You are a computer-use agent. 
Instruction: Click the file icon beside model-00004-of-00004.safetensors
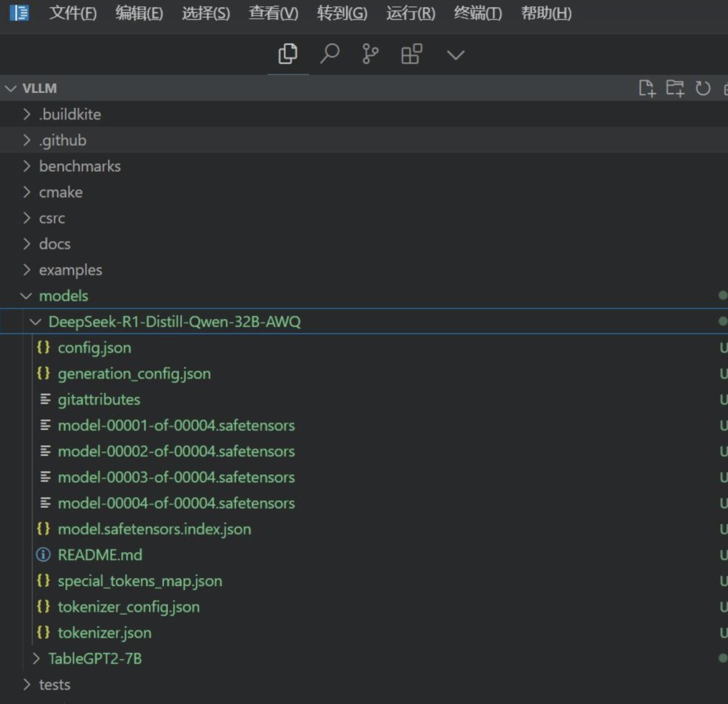[45, 503]
